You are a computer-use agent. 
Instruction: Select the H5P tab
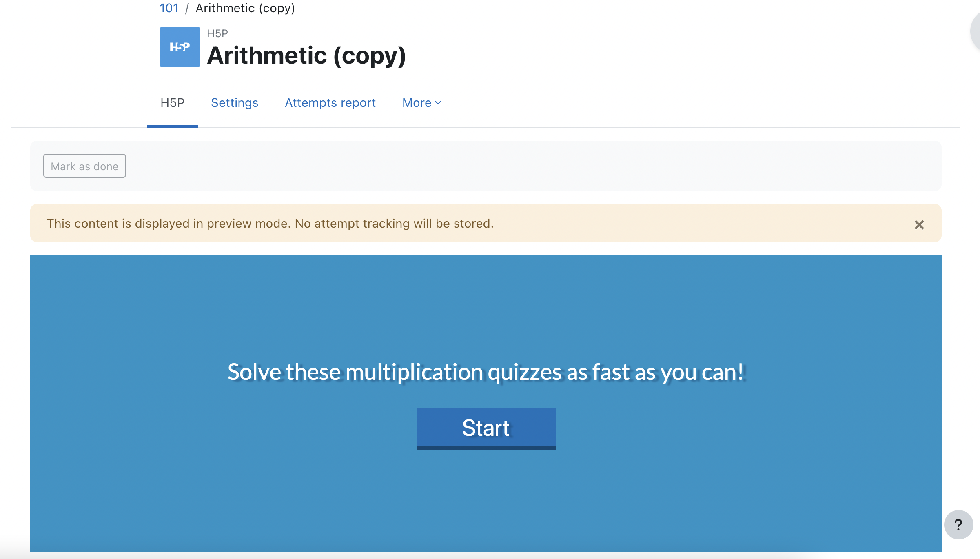173,103
